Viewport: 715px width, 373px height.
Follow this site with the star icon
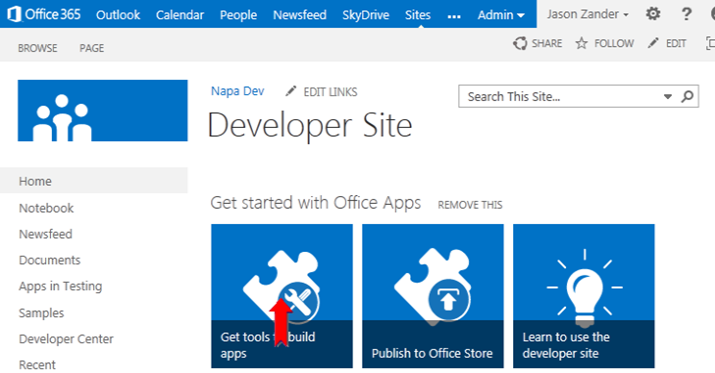click(604, 43)
